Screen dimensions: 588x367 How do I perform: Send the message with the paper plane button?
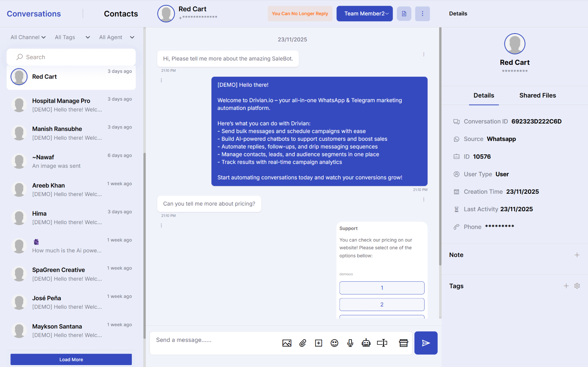[426, 343]
